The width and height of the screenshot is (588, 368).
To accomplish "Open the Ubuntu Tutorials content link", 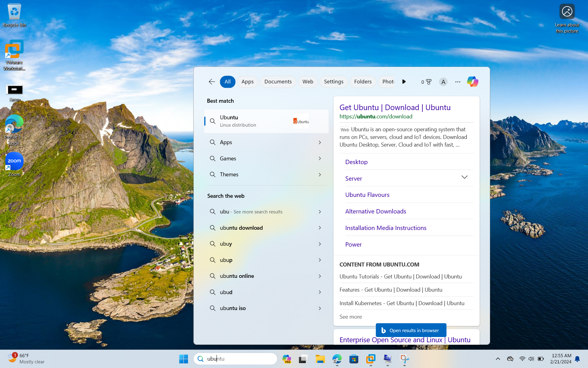I will pyautogui.click(x=400, y=277).
